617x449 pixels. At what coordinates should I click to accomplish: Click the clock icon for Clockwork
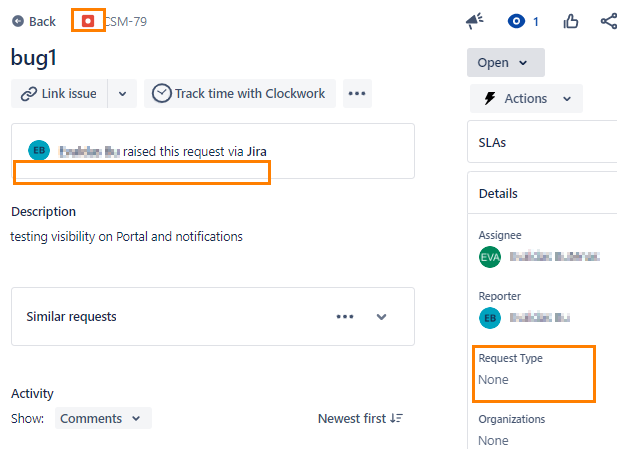(x=162, y=93)
